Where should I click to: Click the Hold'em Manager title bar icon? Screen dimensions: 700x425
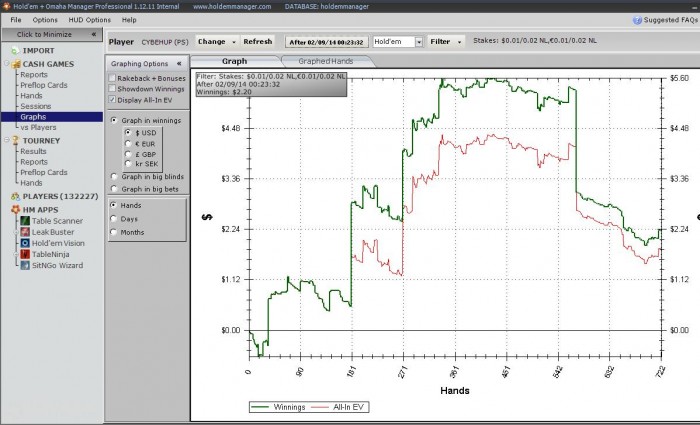6,6
